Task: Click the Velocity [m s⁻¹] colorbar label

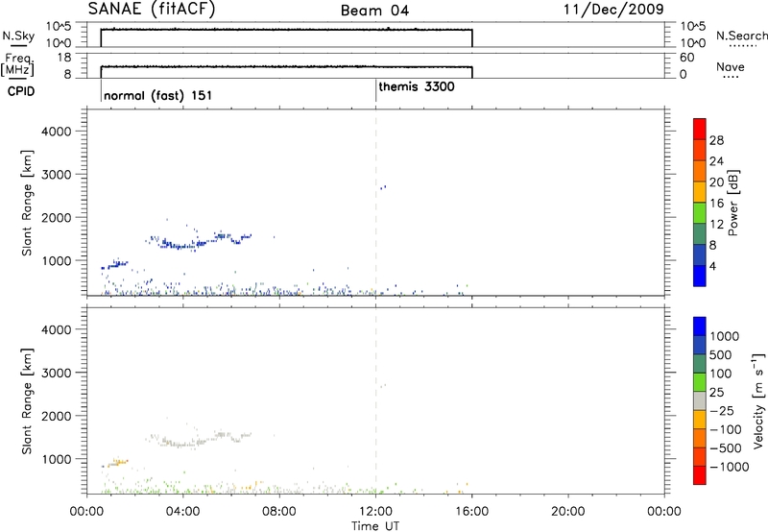Action: (x=758, y=400)
